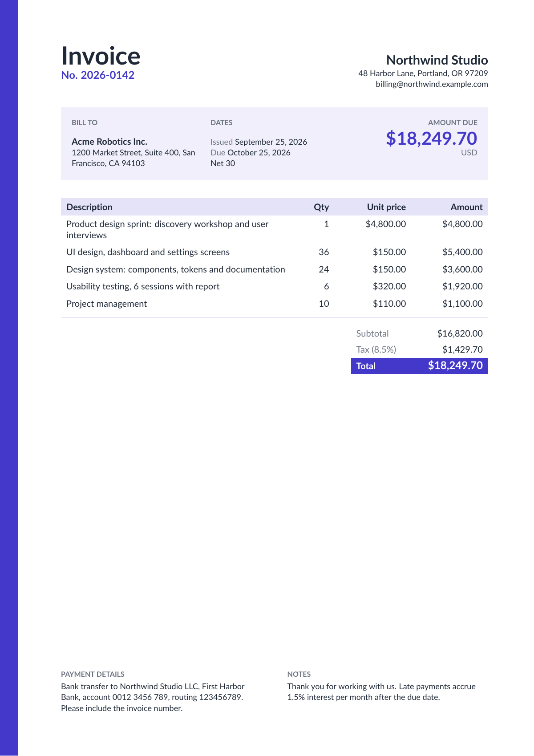
Task: Click the Net 30 payment terms
Action: coord(223,163)
